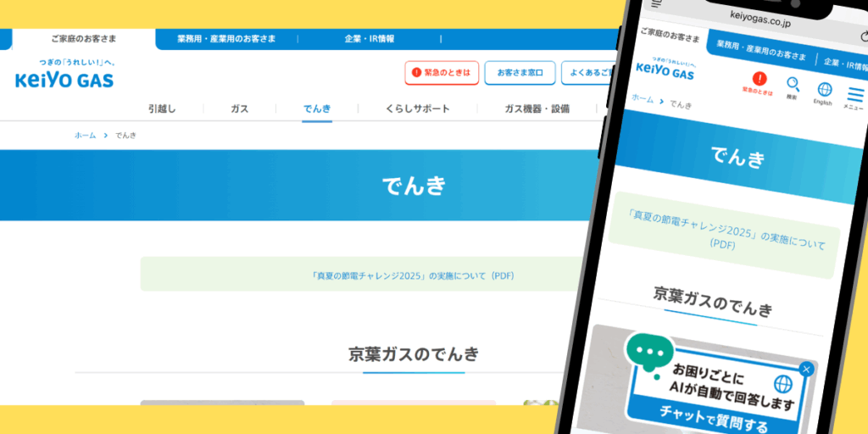Open the ガス navigation menu

[240, 109]
